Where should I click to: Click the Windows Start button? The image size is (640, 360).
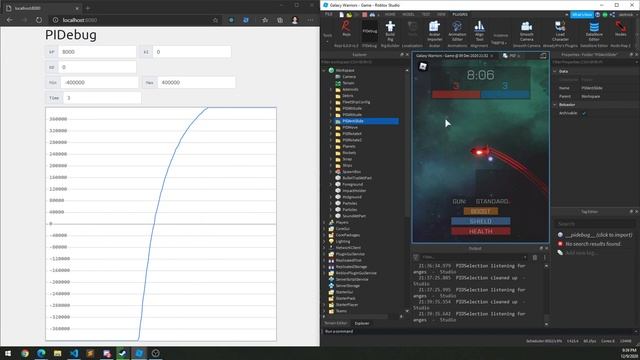click(8, 353)
